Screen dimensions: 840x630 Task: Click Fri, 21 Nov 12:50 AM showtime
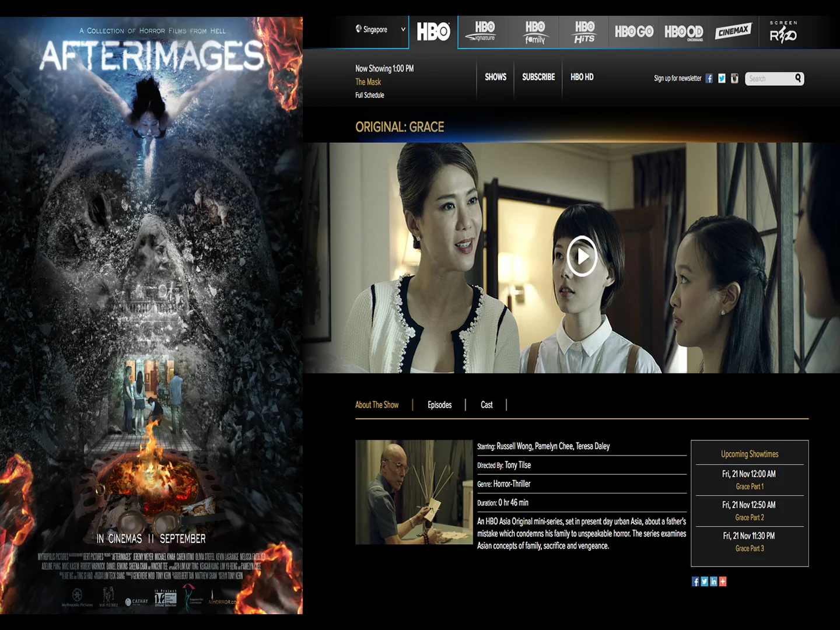[750, 505]
